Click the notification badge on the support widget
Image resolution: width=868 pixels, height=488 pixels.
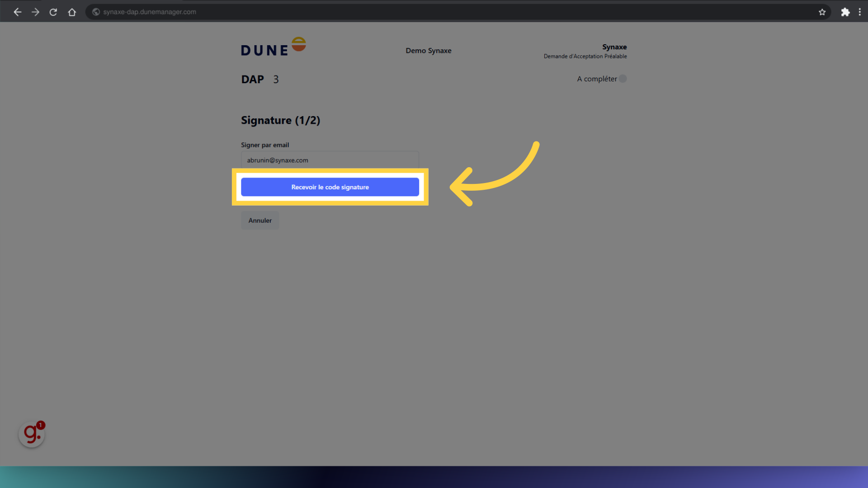click(x=40, y=425)
